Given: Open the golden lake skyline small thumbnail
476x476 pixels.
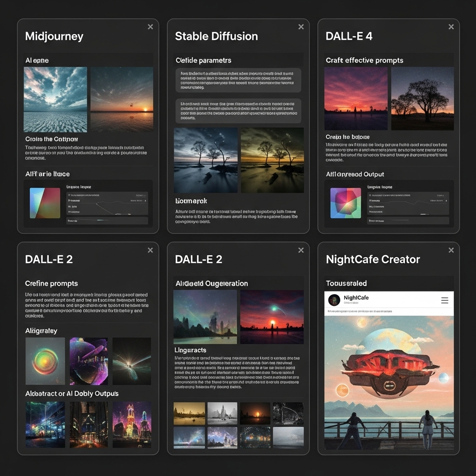Looking at the screenshot, I should point(190,413).
